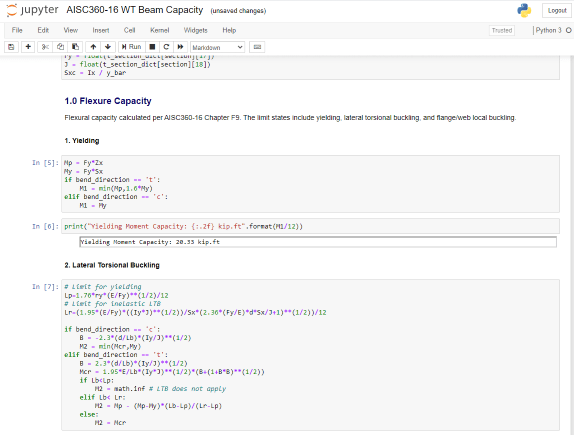
Task: Run the selected cell
Action: click(131, 47)
